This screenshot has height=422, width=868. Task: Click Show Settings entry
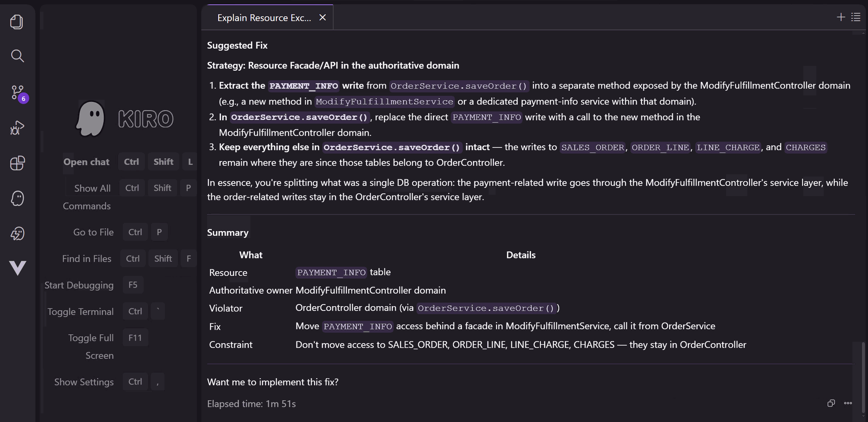click(x=84, y=382)
